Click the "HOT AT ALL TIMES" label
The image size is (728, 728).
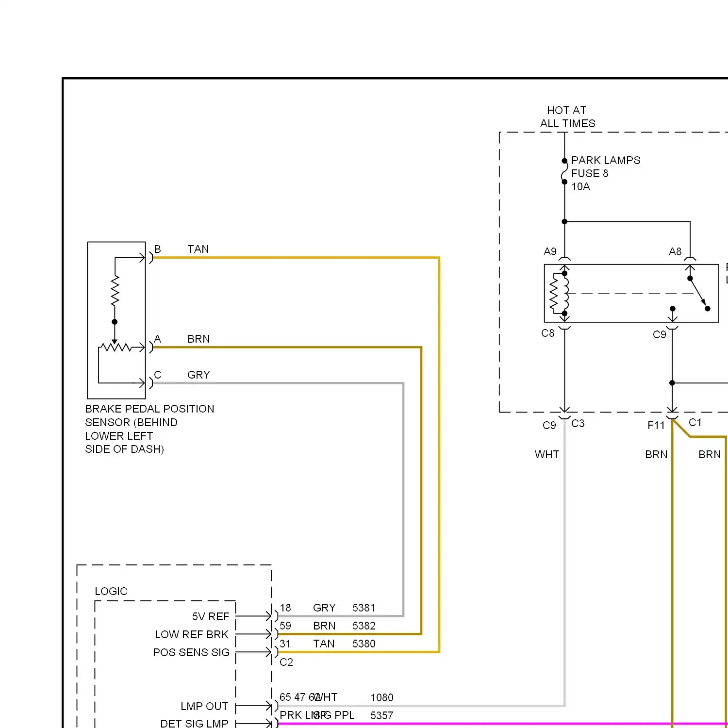[567, 117]
